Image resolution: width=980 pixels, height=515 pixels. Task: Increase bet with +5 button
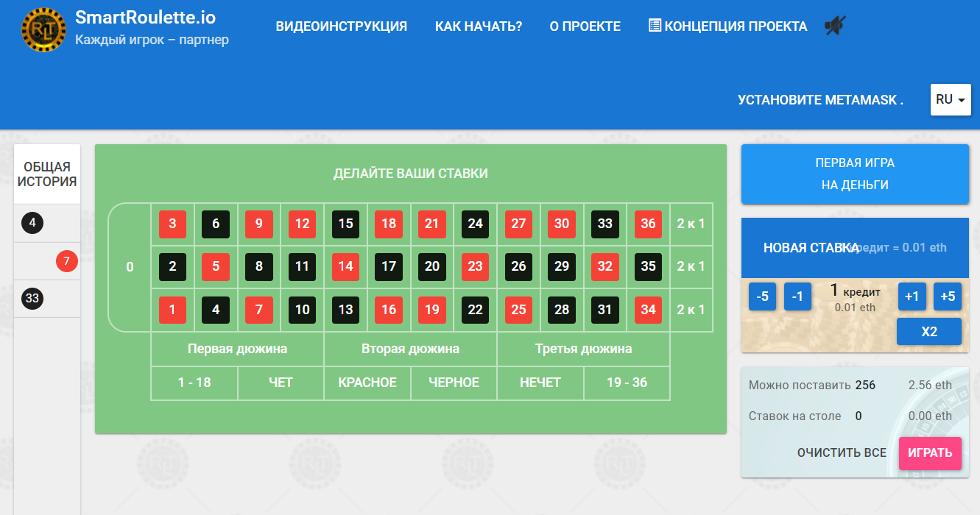[948, 296]
